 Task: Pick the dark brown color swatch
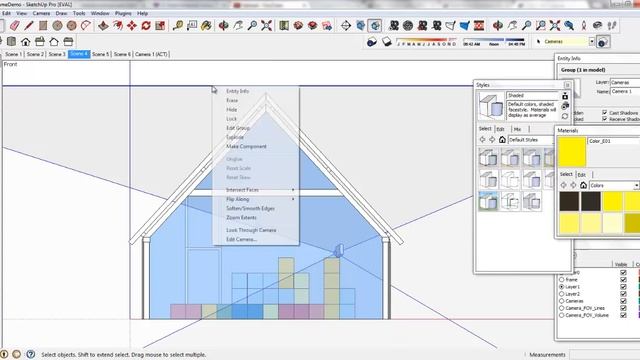569,201
